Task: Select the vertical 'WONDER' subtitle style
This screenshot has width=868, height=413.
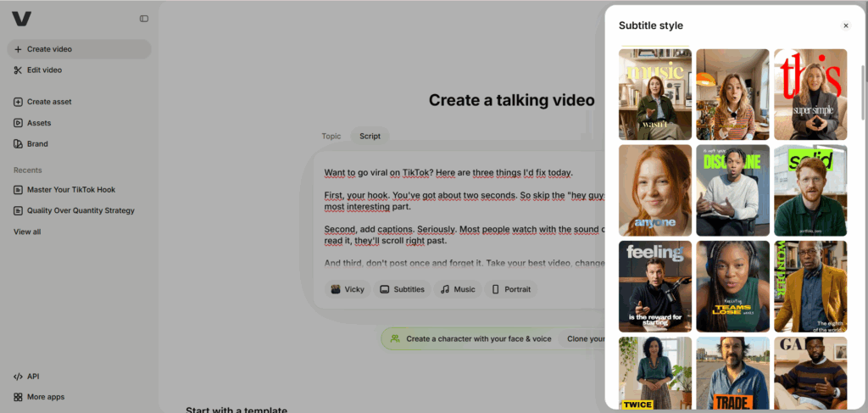Action: 810,287
